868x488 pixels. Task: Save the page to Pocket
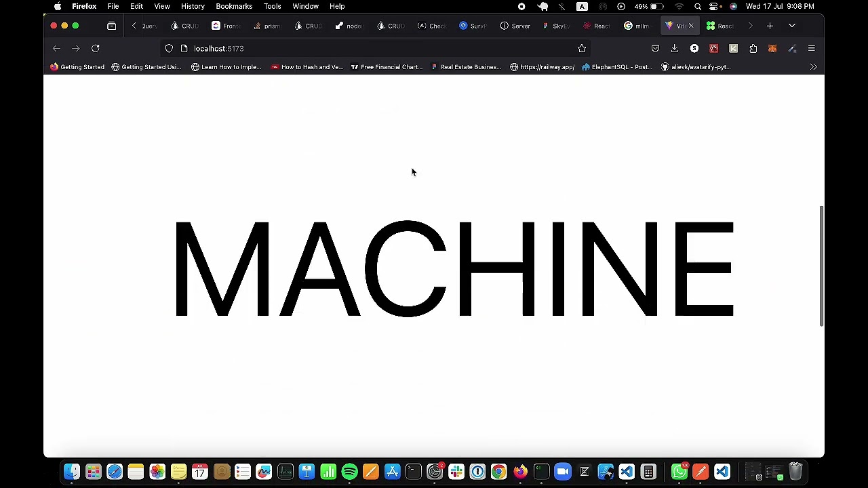point(655,48)
